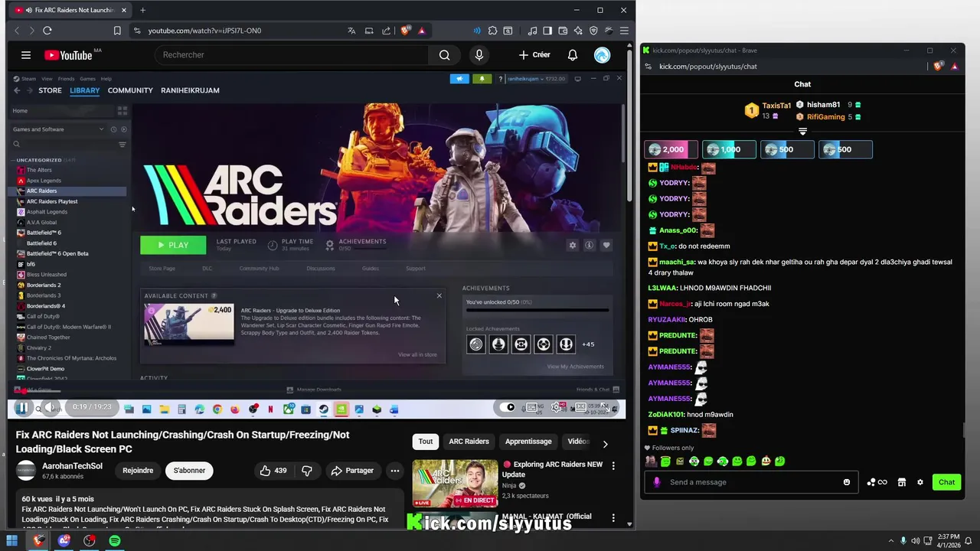Click the Créer button on YouTube

(x=534, y=55)
